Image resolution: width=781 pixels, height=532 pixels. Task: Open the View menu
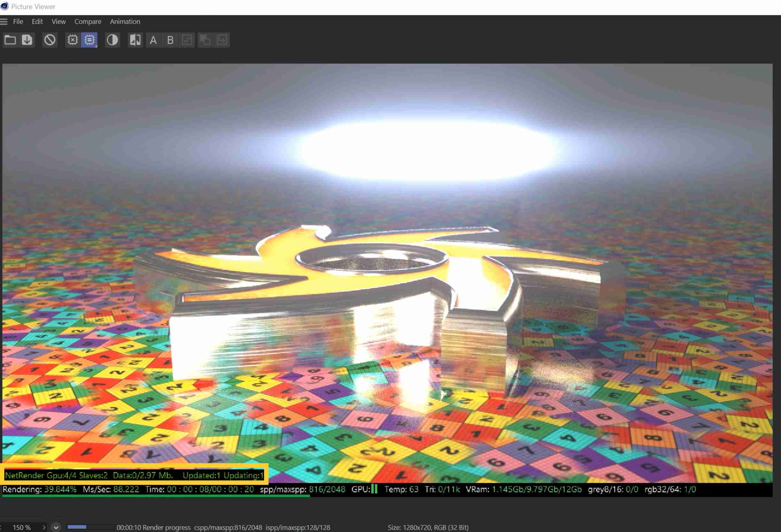click(x=58, y=21)
